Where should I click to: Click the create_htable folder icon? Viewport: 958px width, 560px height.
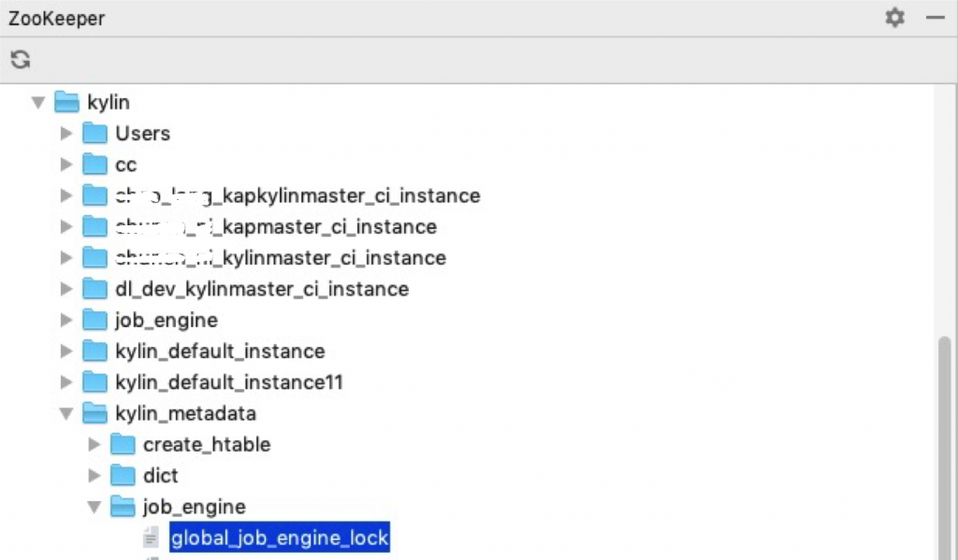click(123, 444)
